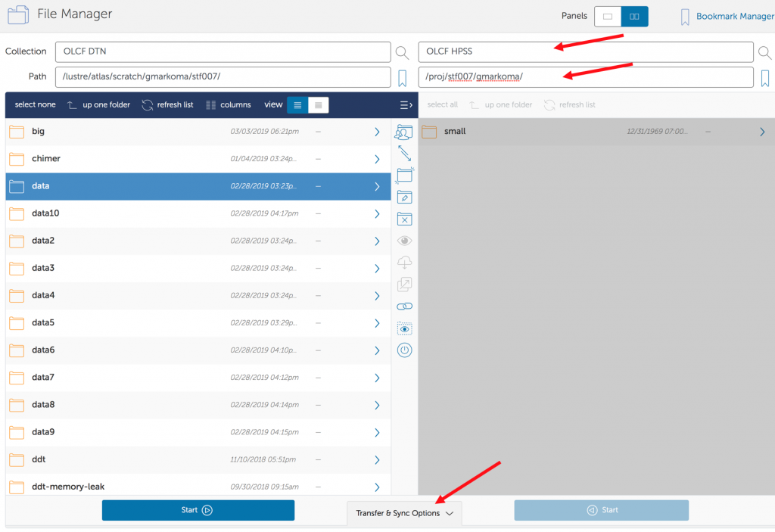Image resolution: width=775 pixels, height=532 pixels.
Task: Click the Transfer or Sync arrows icon
Action: click(404, 154)
